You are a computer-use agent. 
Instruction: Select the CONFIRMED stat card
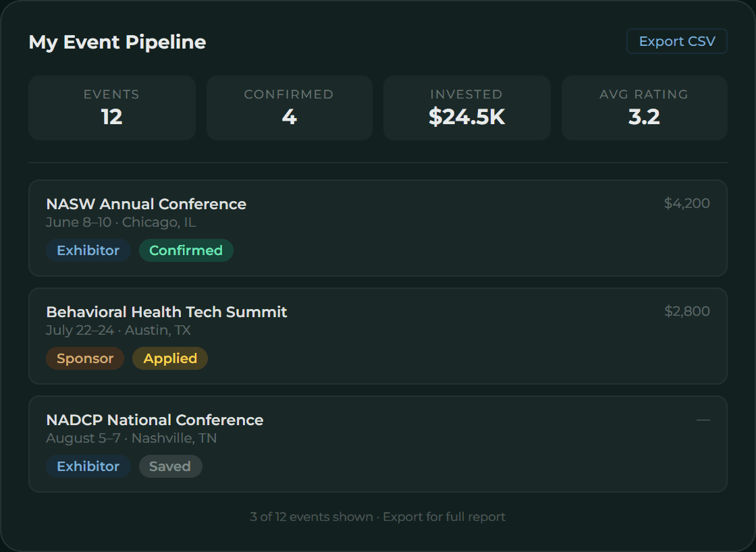[289, 108]
